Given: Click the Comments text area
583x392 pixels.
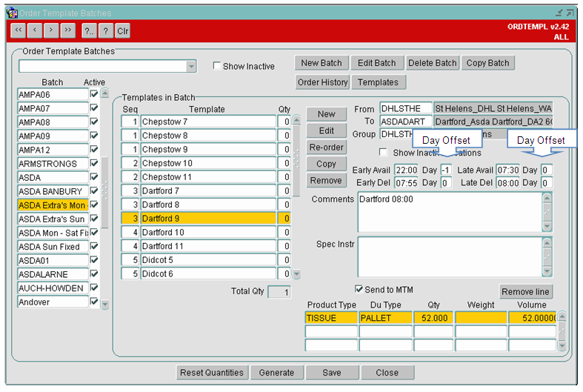Looking at the screenshot, I should pyautogui.click(x=450, y=212).
